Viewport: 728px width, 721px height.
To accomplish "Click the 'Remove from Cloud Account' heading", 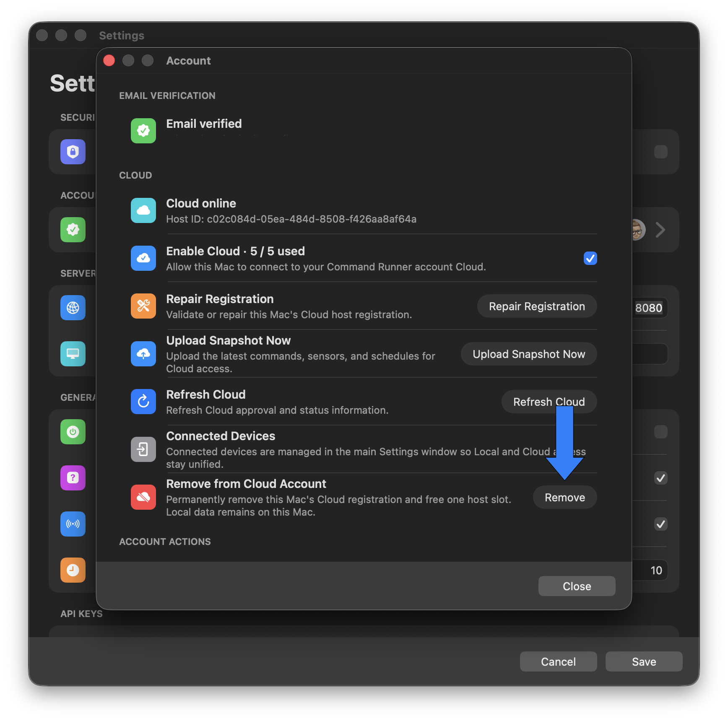I will point(246,484).
